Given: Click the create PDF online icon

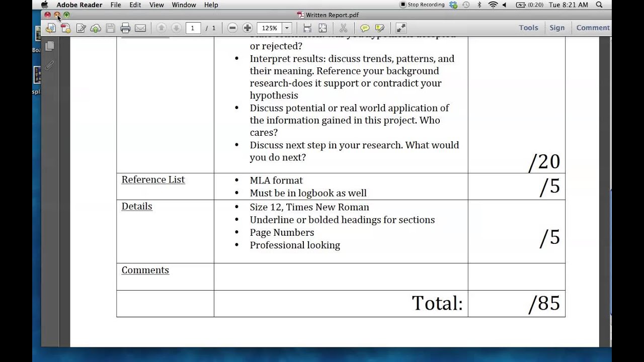Looking at the screenshot, I should (65, 28).
